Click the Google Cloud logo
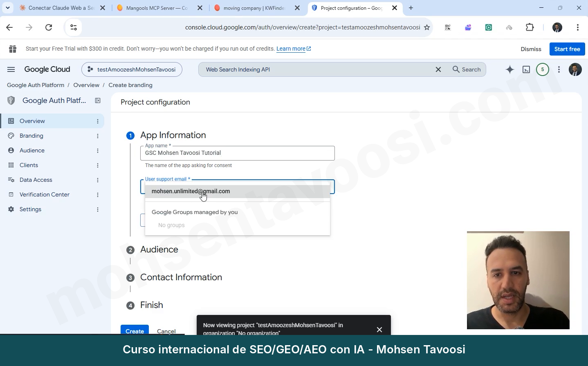Image resolution: width=588 pixels, height=366 pixels. [x=47, y=69]
